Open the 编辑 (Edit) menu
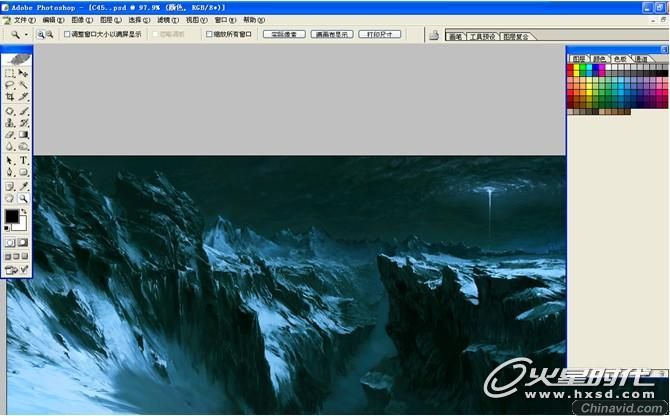The height and width of the screenshot is (416, 670). point(53,20)
